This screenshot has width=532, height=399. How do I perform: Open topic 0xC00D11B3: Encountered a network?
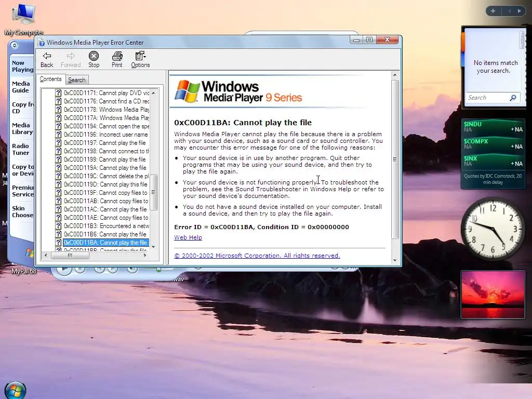pyautogui.click(x=106, y=226)
